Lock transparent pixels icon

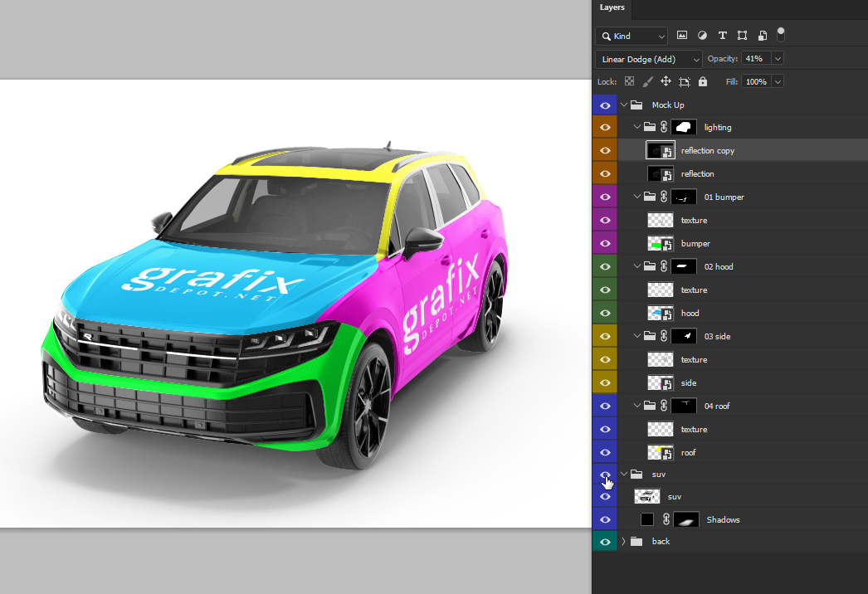pos(629,82)
